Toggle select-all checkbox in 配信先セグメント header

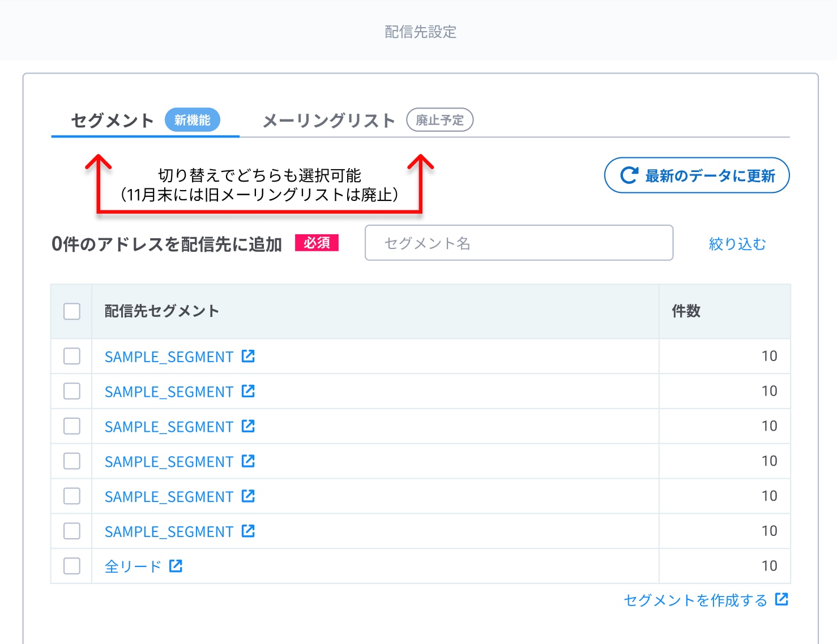pyautogui.click(x=72, y=311)
